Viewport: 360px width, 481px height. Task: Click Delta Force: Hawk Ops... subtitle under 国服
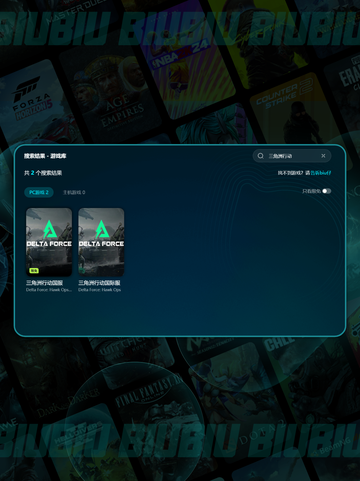point(49,290)
